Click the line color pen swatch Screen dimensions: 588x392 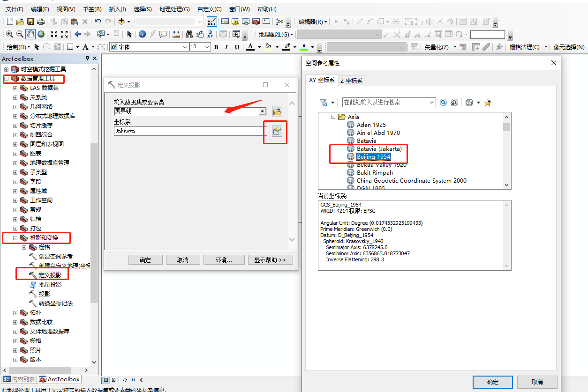point(286,47)
